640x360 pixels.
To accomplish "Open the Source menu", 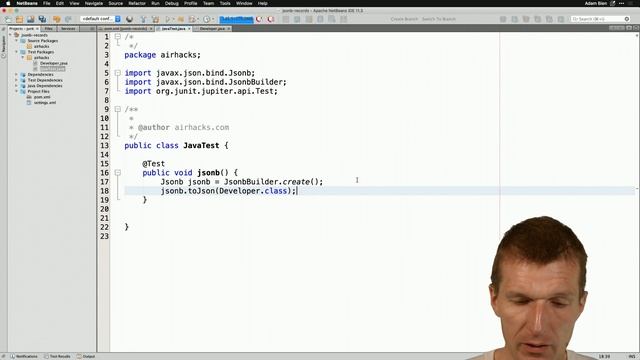I will tap(116, 3).
